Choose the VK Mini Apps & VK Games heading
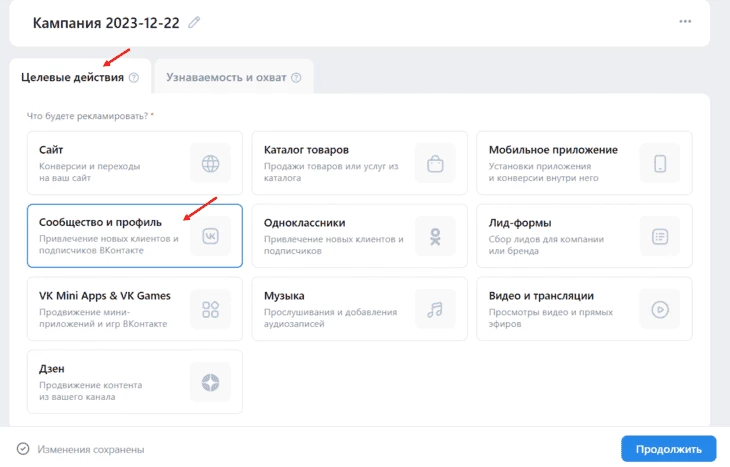730x467 pixels. point(105,296)
